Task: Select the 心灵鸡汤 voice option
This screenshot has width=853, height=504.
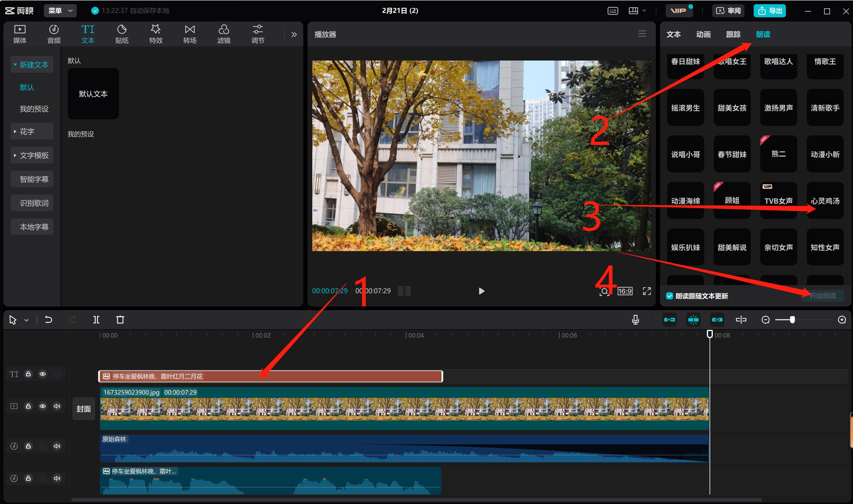Action: pyautogui.click(x=825, y=201)
